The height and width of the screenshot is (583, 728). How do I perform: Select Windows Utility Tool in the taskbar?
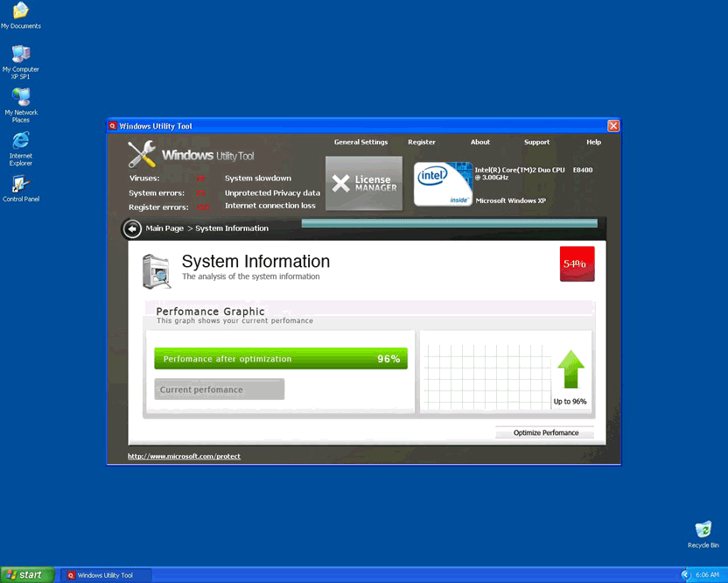(x=101, y=575)
